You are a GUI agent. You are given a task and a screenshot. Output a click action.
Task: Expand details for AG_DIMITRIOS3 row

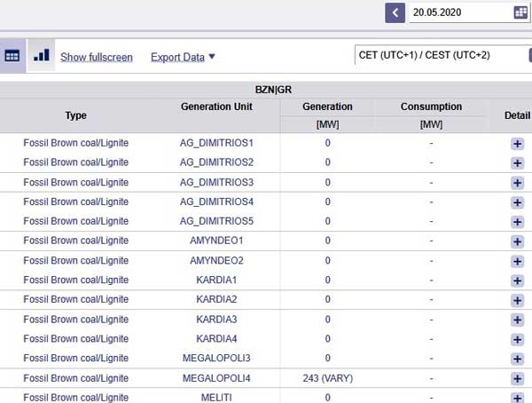[x=517, y=183]
